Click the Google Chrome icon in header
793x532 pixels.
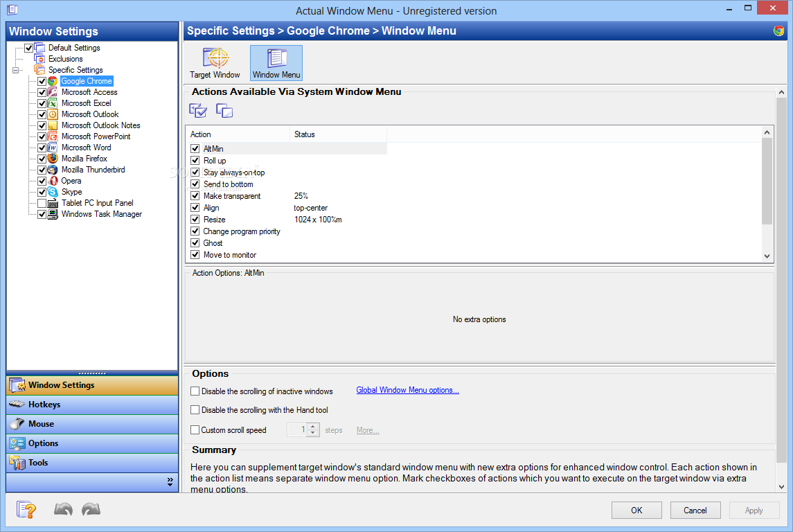[779, 31]
